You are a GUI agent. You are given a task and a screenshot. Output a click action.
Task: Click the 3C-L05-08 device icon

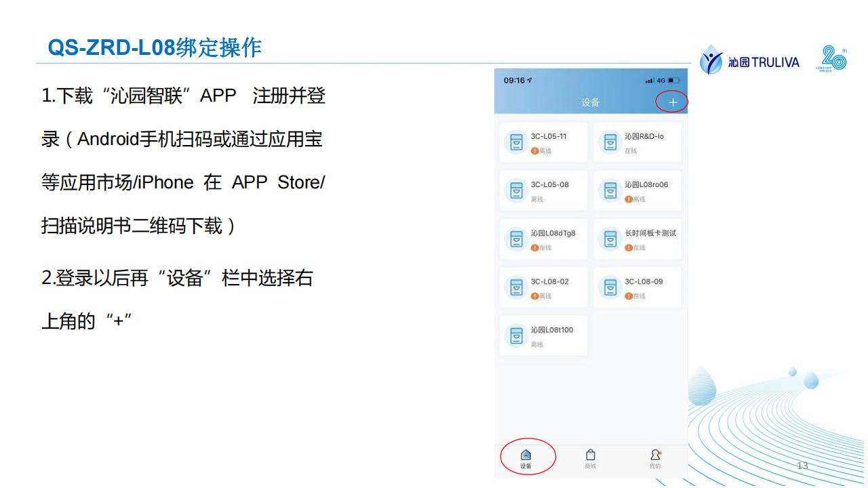[x=517, y=191]
